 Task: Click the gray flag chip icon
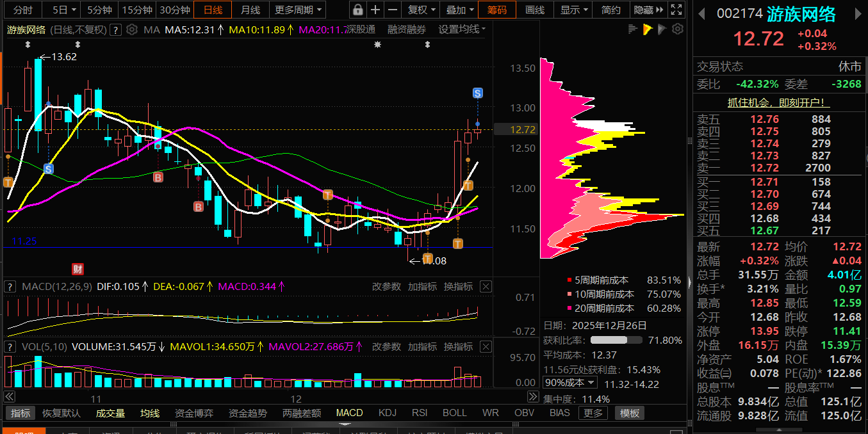pos(662,29)
